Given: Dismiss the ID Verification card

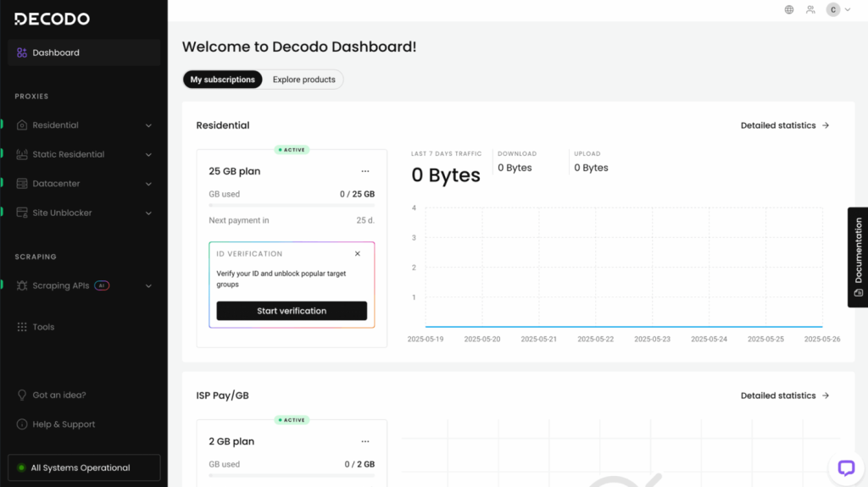Looking at the screenshot, I should tap(358, 253).
